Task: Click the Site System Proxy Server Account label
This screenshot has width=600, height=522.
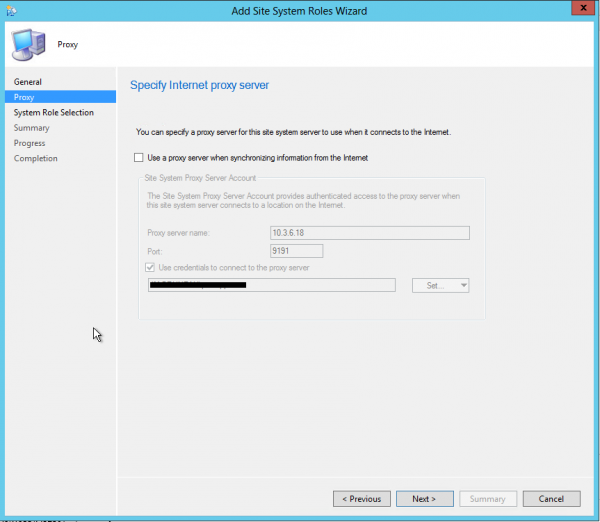Action: coord(200,178)
